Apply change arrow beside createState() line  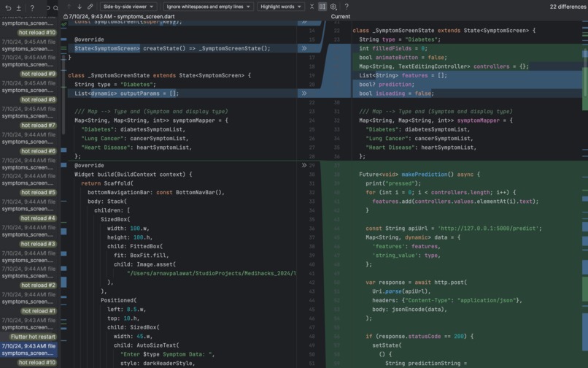tap(304, 48)
